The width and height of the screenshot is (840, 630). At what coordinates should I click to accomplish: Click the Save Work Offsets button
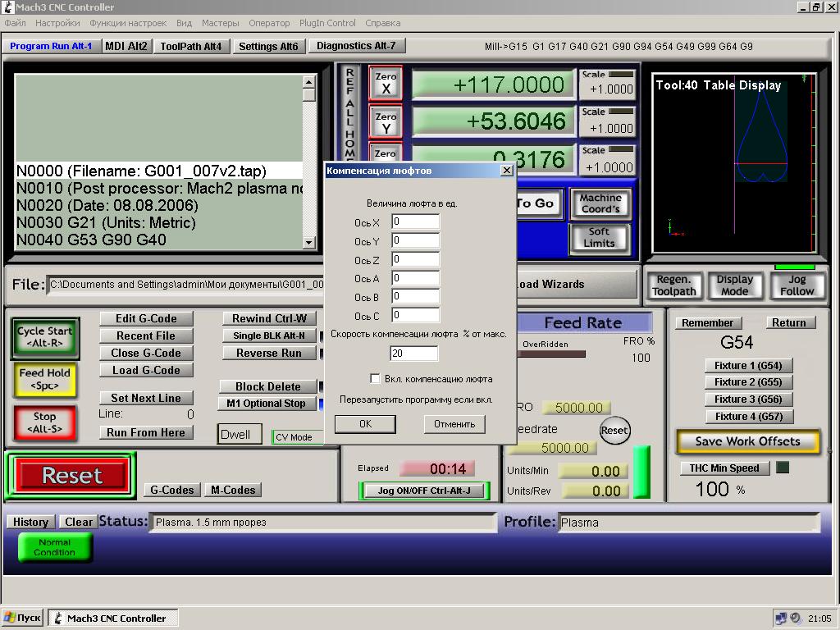[x=748, y=441]
